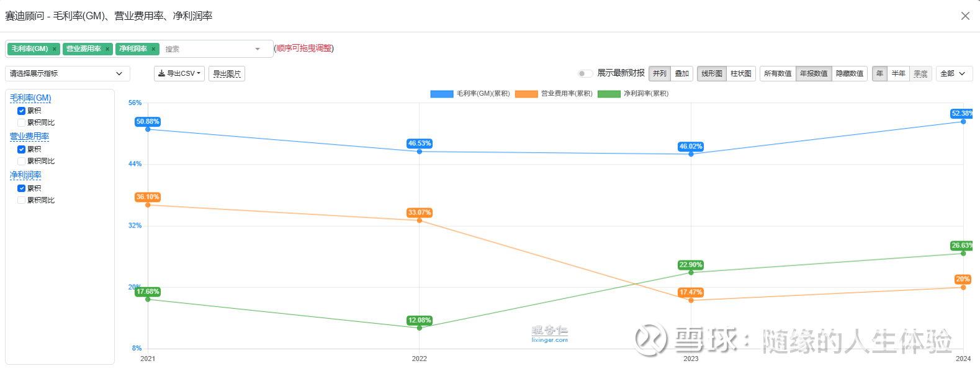Click the 导出图片 button

coord(227,73)
